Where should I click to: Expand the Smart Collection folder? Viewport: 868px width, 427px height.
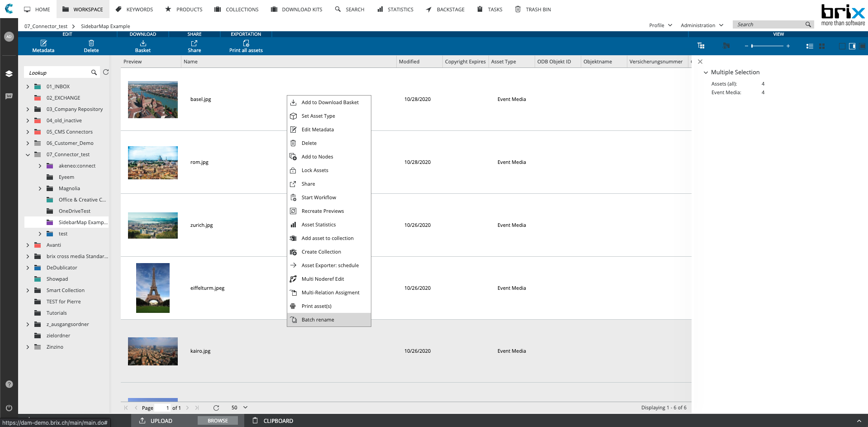[28, 290]
